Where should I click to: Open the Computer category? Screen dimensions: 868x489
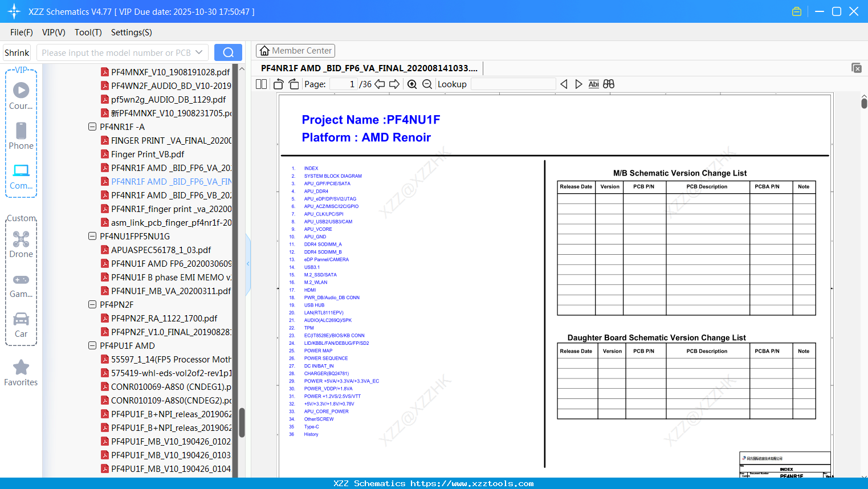coord(21,176)
